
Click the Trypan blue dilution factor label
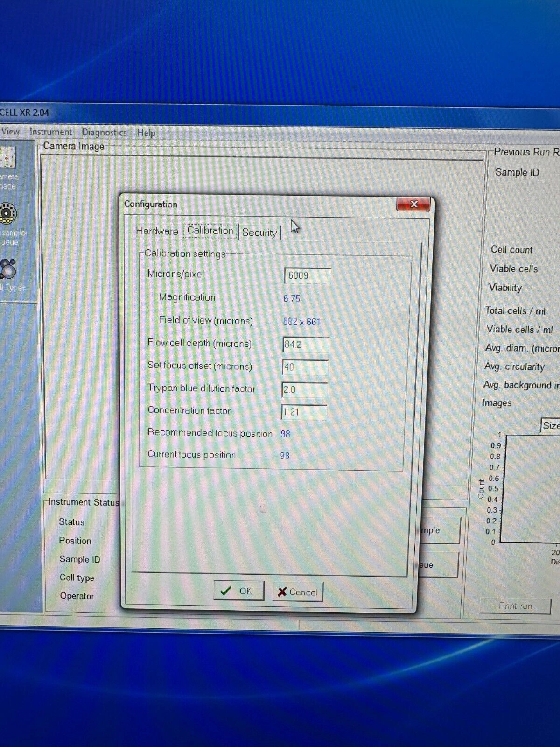(201, 388)
